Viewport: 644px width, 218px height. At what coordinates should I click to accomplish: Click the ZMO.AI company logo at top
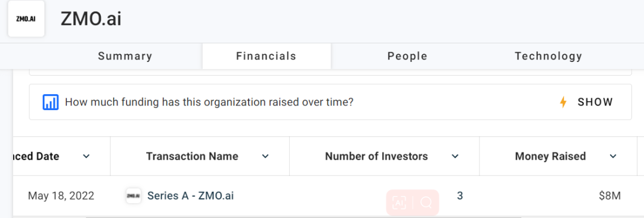click(x=26, y=19)
